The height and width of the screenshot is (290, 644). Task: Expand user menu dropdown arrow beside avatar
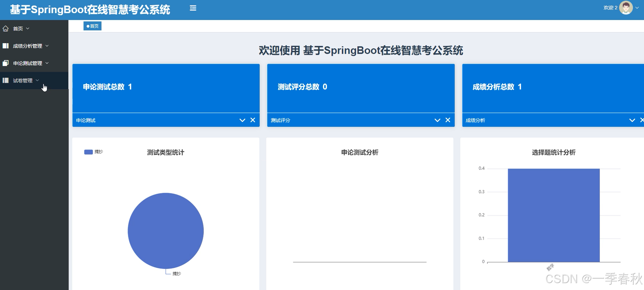(x=637, y=8)
